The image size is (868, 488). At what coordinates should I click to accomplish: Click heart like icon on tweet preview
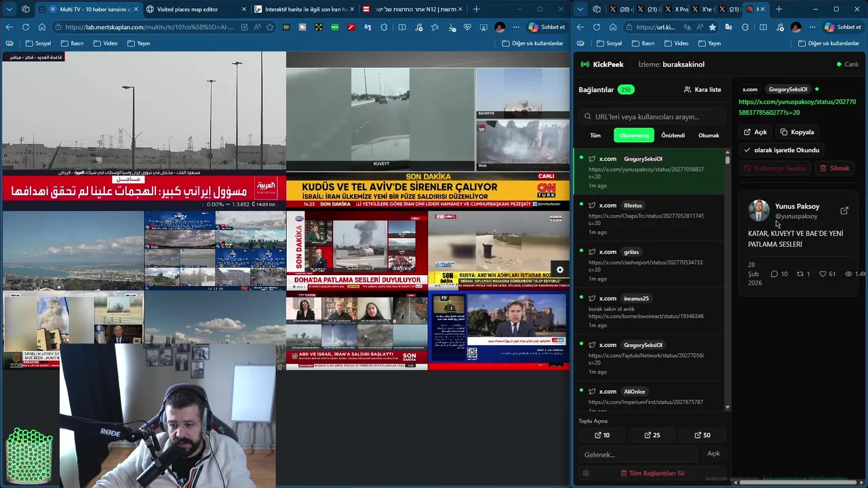pyautogui.click(x=823, y=274)
